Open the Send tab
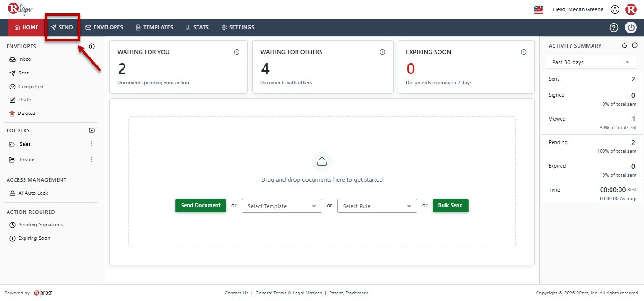 click(x=62, y=27)
